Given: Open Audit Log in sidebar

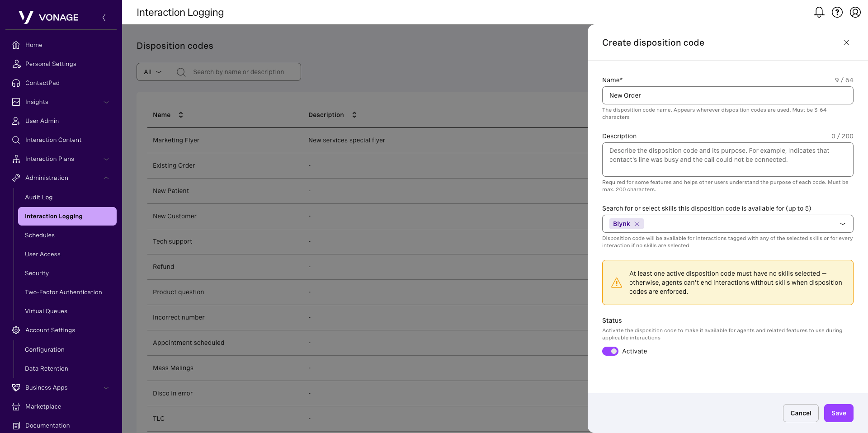Looking at the screenshot, I should (39, 197).
